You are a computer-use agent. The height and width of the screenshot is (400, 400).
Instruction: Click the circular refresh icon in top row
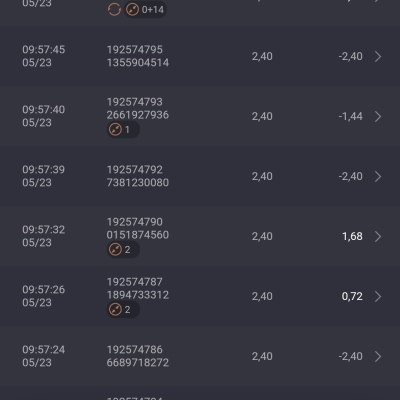click(x=114, y=9)
